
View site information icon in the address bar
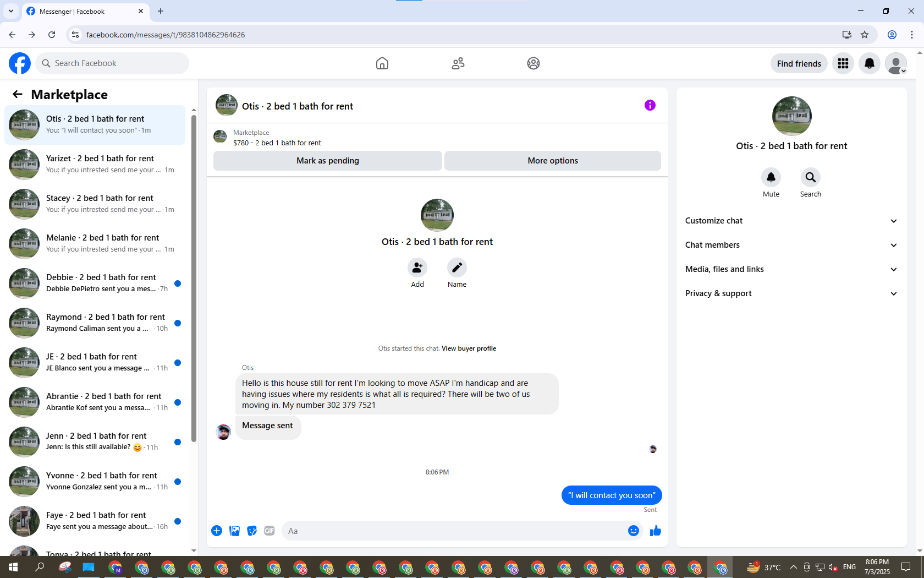(x=75, y=35)
